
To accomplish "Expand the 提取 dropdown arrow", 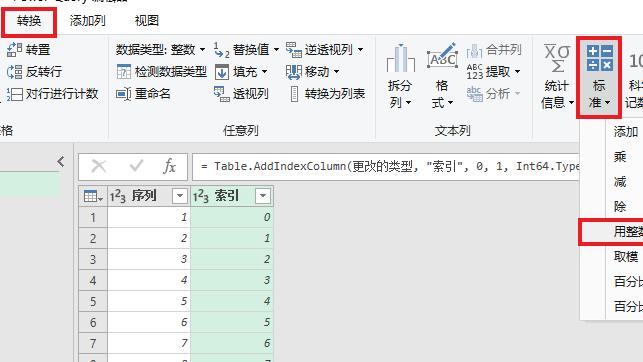I will point(518,72).
